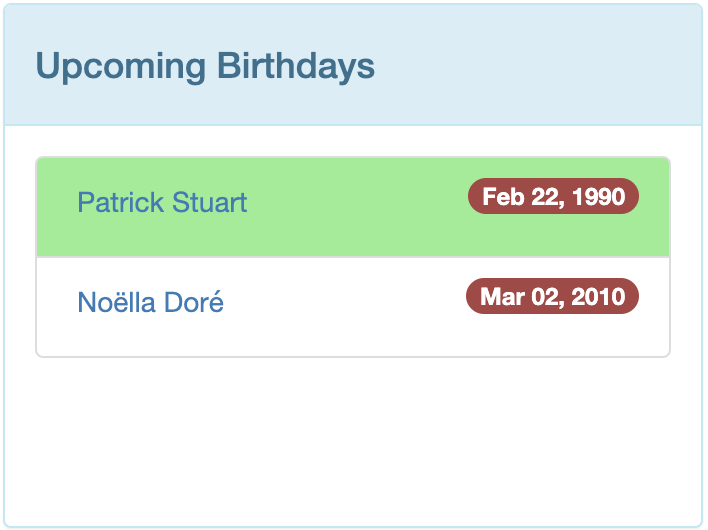Open Noëlla Doré's birthday entry

[x=150, y=302]
